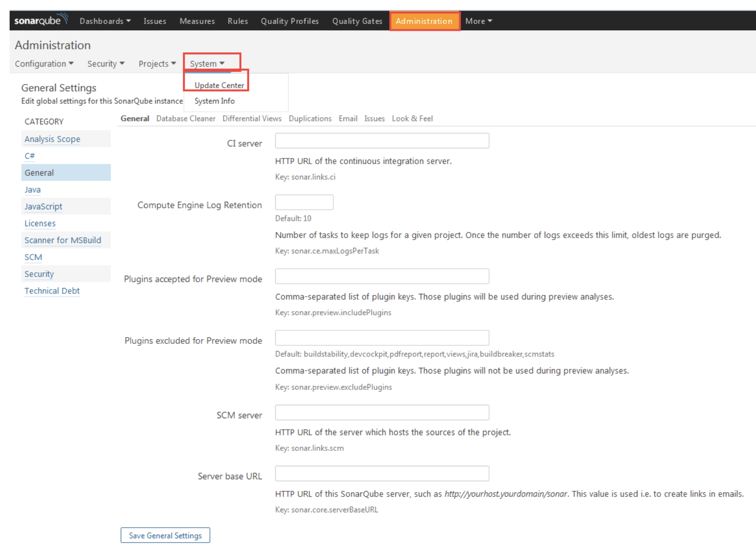Select the Administration top menu item
The height and width of the screenshot is (557, 756).
(424, 21)
